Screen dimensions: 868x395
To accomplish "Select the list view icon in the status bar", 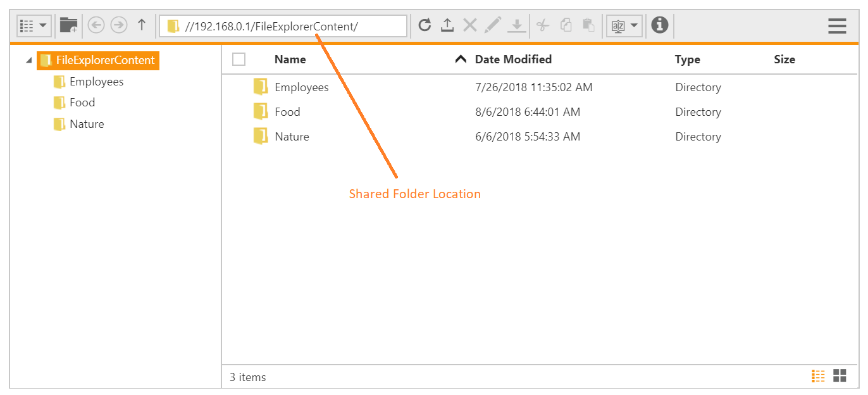I will [818, 376].
